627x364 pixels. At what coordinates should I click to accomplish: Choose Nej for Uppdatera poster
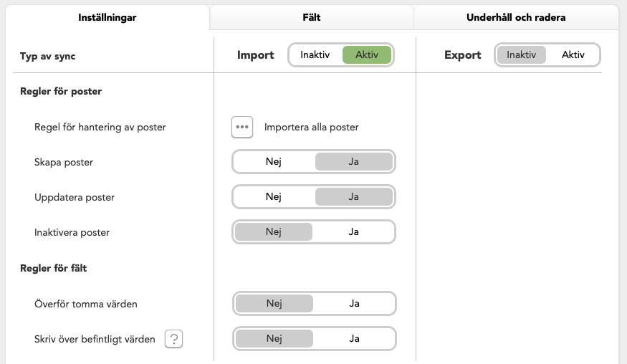pyautogui.click(x=274, y=197)
